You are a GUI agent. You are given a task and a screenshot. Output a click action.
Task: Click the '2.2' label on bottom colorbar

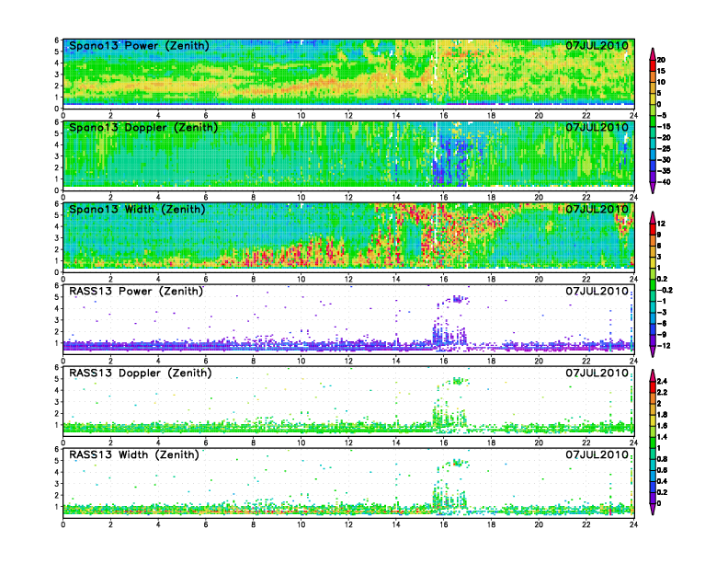click(x=662, y=393)
